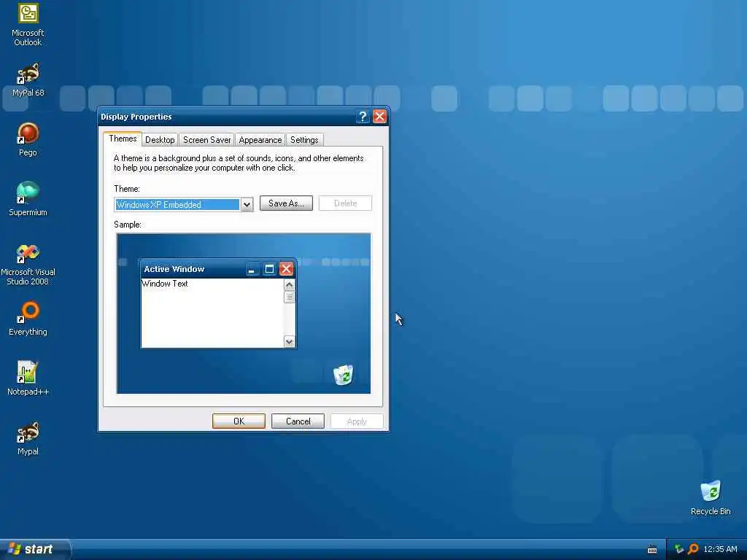The image size is (747, 560).
Task: Go to the Settings tab
Action: (x=304, y=140)
